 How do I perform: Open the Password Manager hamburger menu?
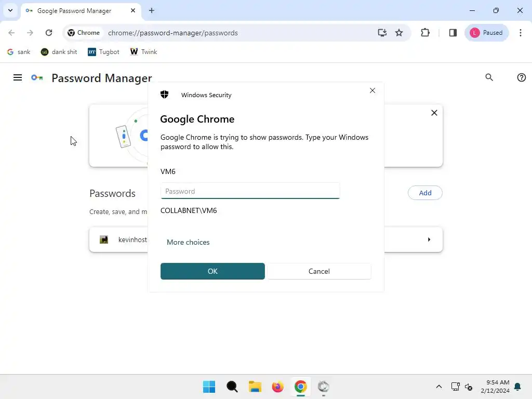tap(18, 78)
